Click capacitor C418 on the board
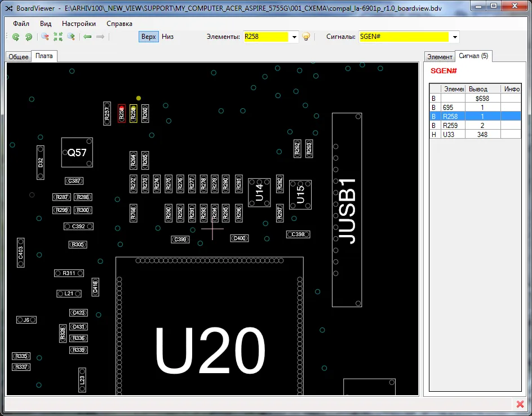The width and height of the screenshot is (532, 416). point(95,287)
